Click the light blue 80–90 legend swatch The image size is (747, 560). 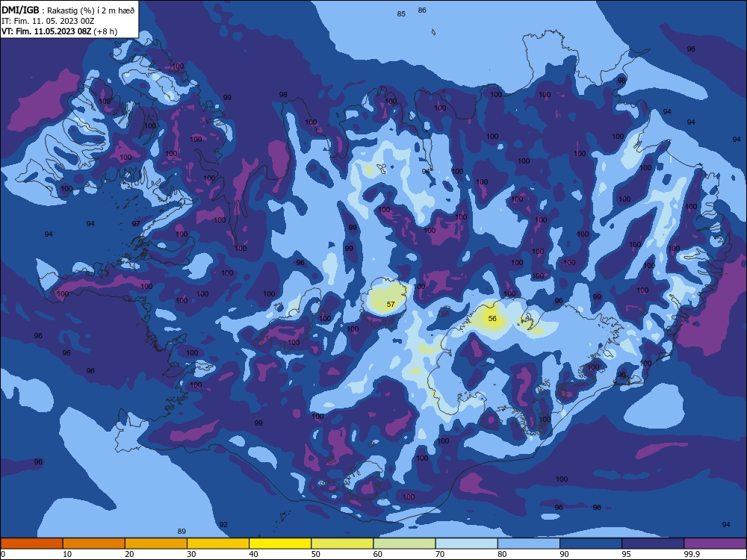click(x=529, y=544)
